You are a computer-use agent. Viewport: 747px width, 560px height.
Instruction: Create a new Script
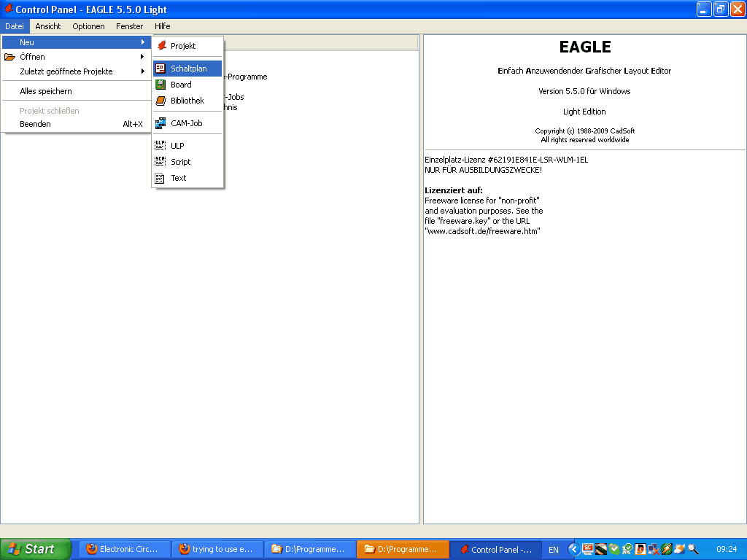[187, 162]
